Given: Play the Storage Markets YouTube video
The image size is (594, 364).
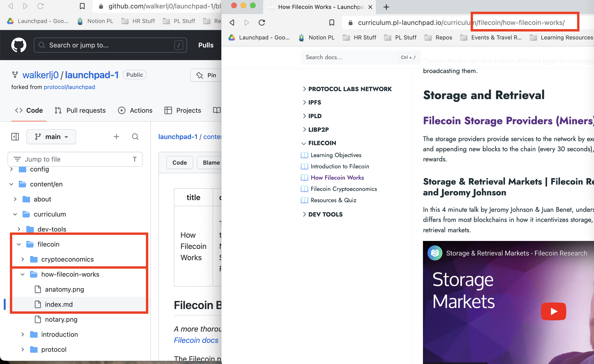Looking at the screenshot, I should [x=554, y=311].
